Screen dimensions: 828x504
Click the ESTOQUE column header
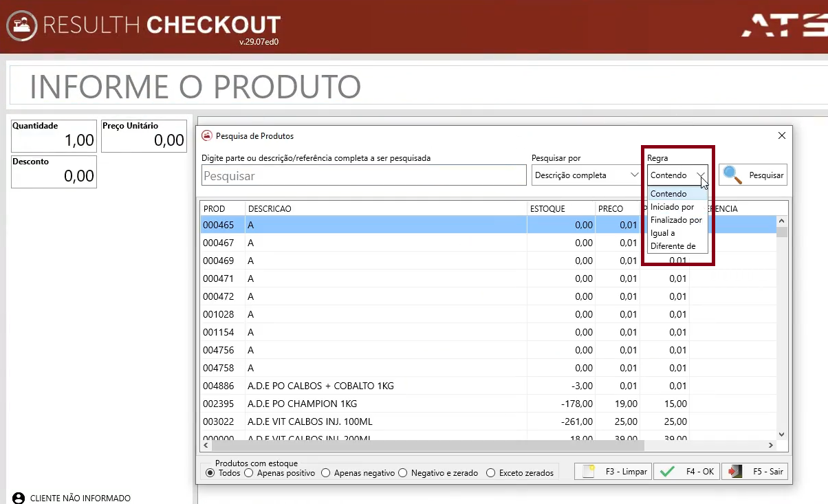(561, 208)
